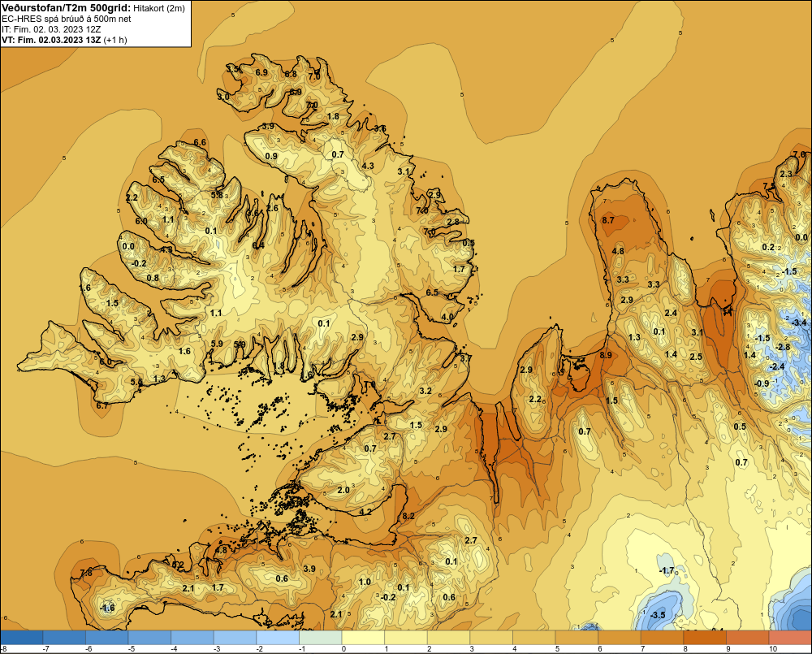812x654 pixels.
Task: Click the 6.7 temperature label
Action: tap(102, 405)
